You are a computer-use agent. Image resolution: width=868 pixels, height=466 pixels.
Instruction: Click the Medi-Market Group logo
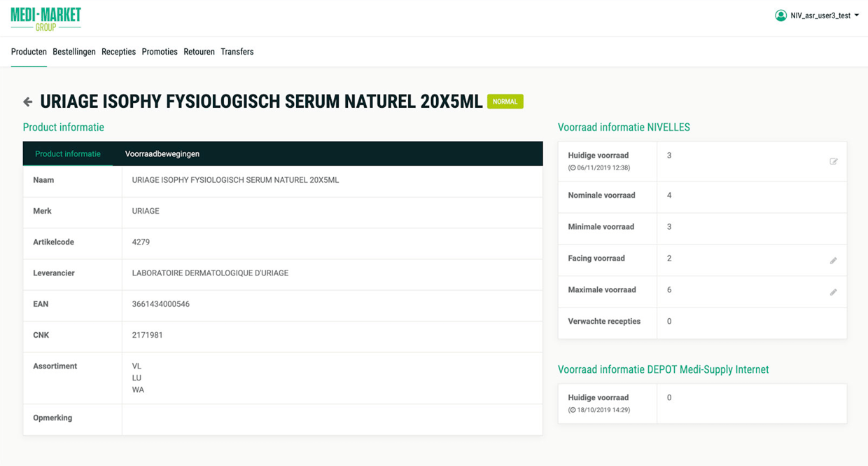coord(45,18)
